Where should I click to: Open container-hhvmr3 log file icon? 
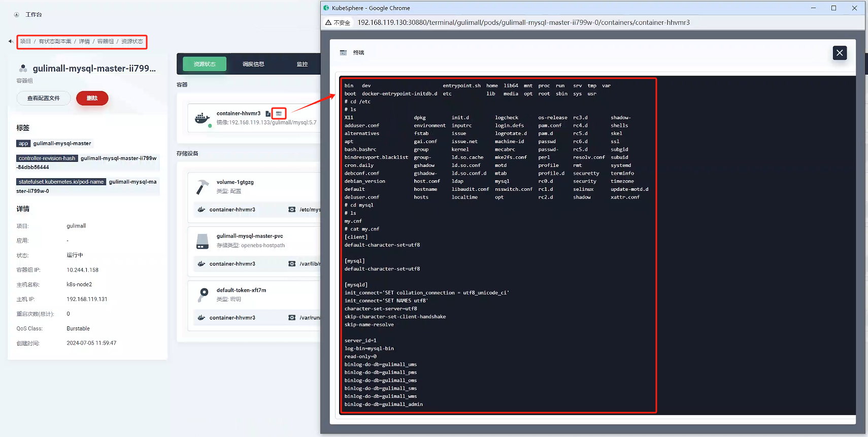268,114
